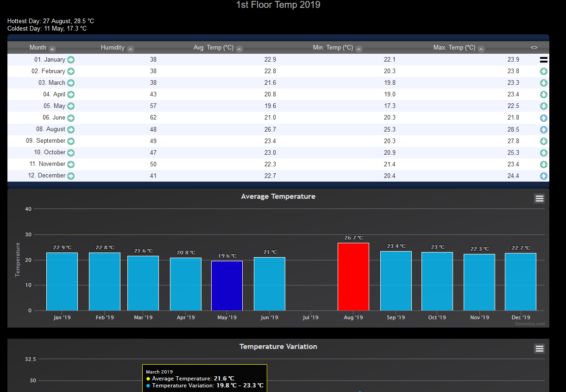This screenshot has width=566, height=392.
Task: Sort table by Month column arrow
Action: pyautogui.click(x=52, y=49)
